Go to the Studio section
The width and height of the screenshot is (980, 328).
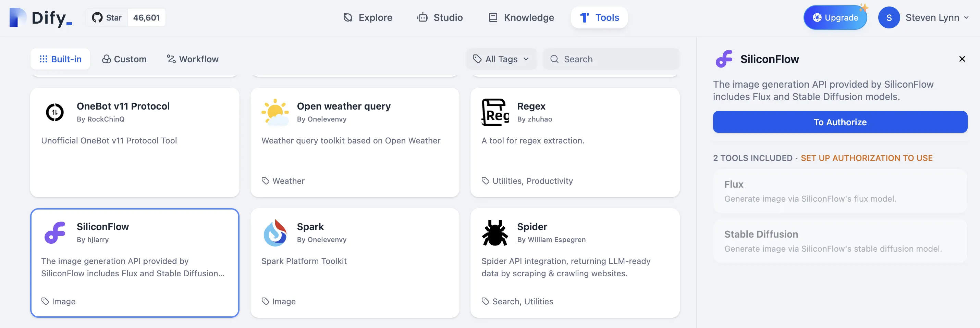(440, 18)
